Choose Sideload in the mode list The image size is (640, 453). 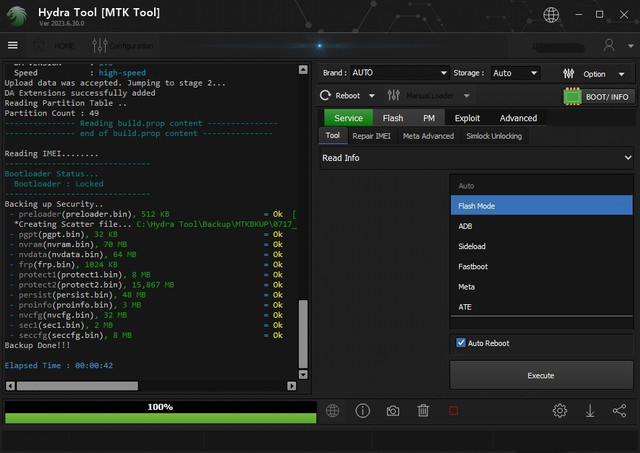click(x=541, y=246)
